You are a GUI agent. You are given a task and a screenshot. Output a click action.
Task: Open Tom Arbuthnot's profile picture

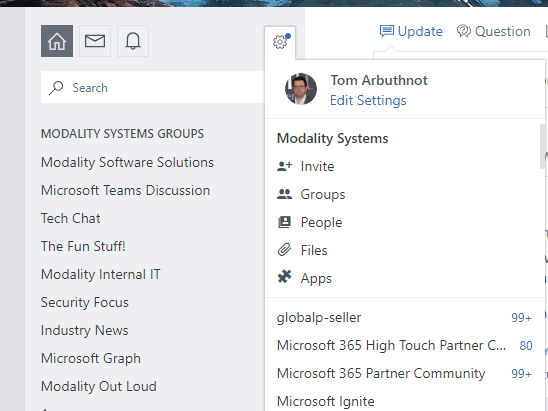(x=301, y=89)
